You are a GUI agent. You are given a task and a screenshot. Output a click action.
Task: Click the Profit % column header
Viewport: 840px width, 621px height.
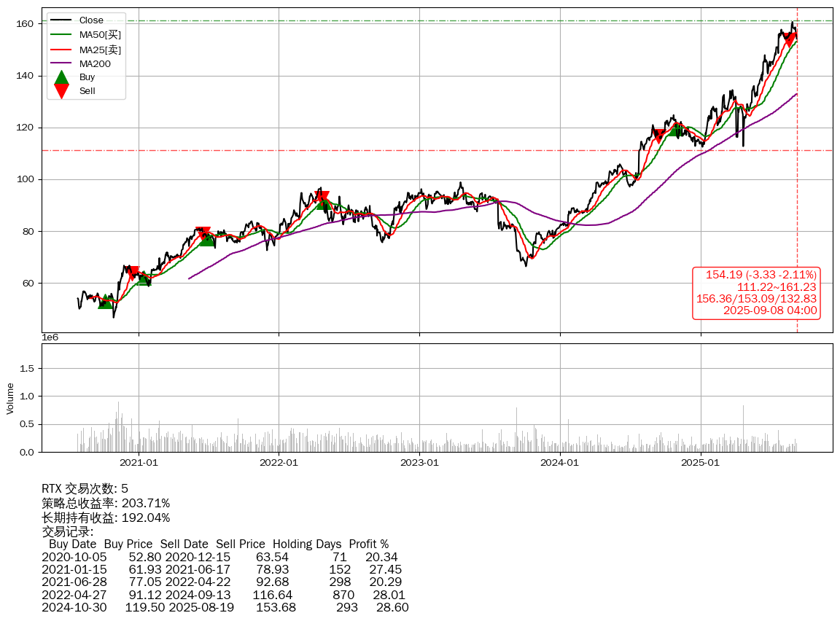(x=368, y=544)
